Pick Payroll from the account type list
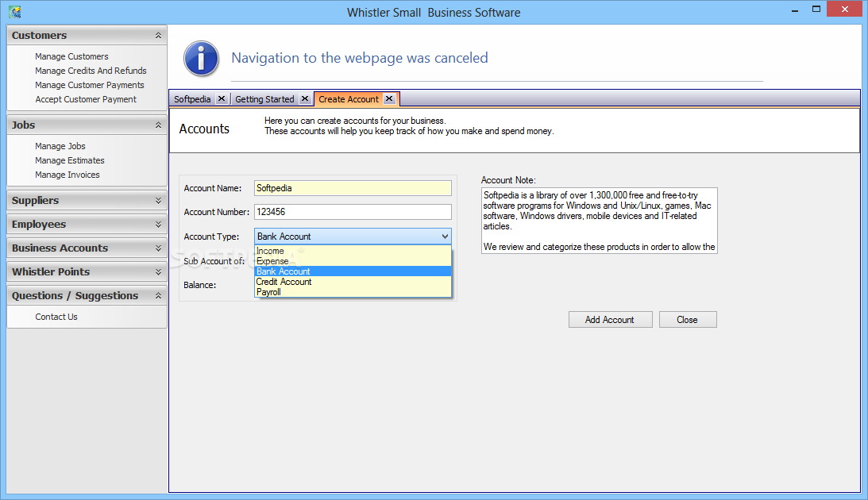This screenshot has height=500, width=868. click(353, 292)
